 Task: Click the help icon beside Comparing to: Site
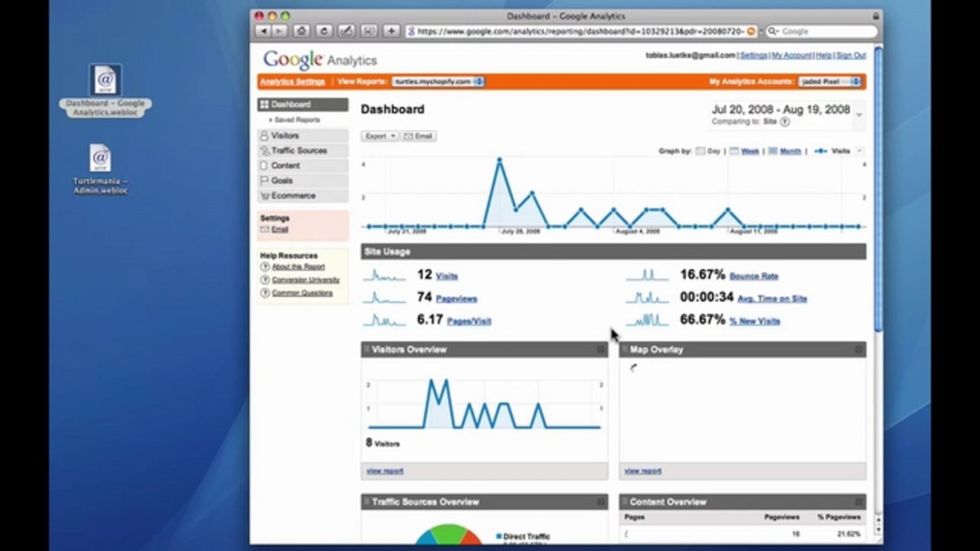(784, 122)
